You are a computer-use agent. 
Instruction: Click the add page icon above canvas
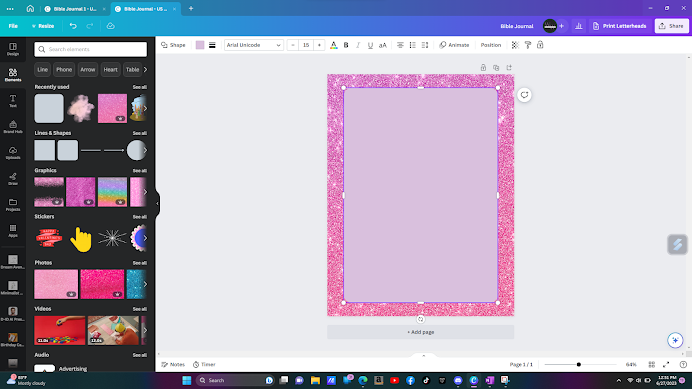(x=509, y=68)
